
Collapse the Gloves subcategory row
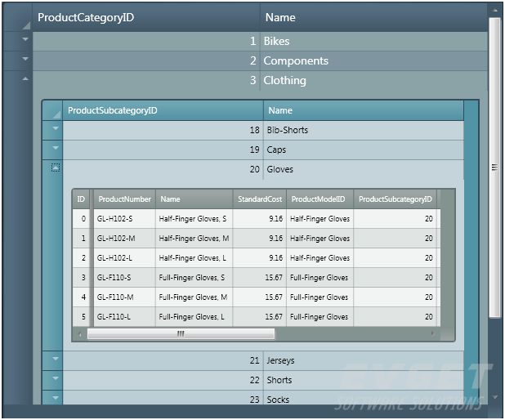[56, 168]
